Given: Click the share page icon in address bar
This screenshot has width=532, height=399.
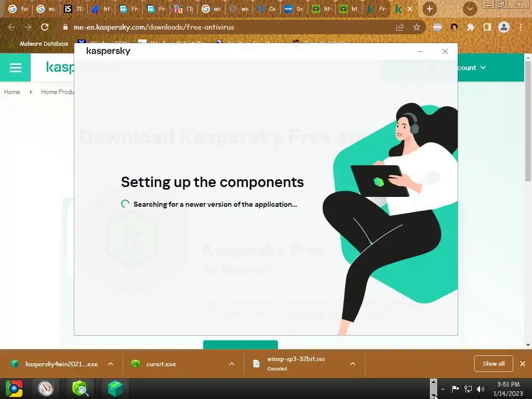Looking at the screenshot, I should tap(400, 27).
